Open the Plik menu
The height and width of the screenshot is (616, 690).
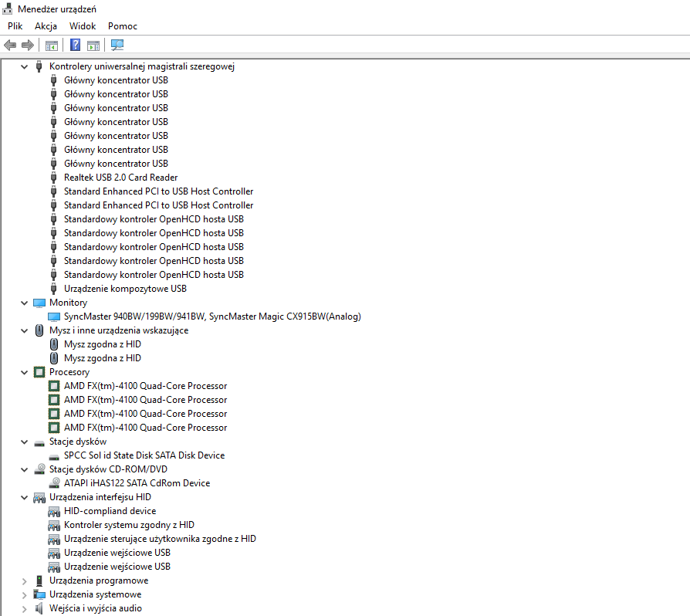coord(15,26)
